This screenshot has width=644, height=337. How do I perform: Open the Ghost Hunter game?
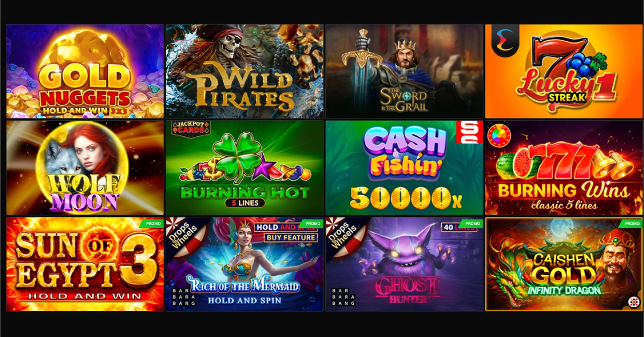pos(404,264)
